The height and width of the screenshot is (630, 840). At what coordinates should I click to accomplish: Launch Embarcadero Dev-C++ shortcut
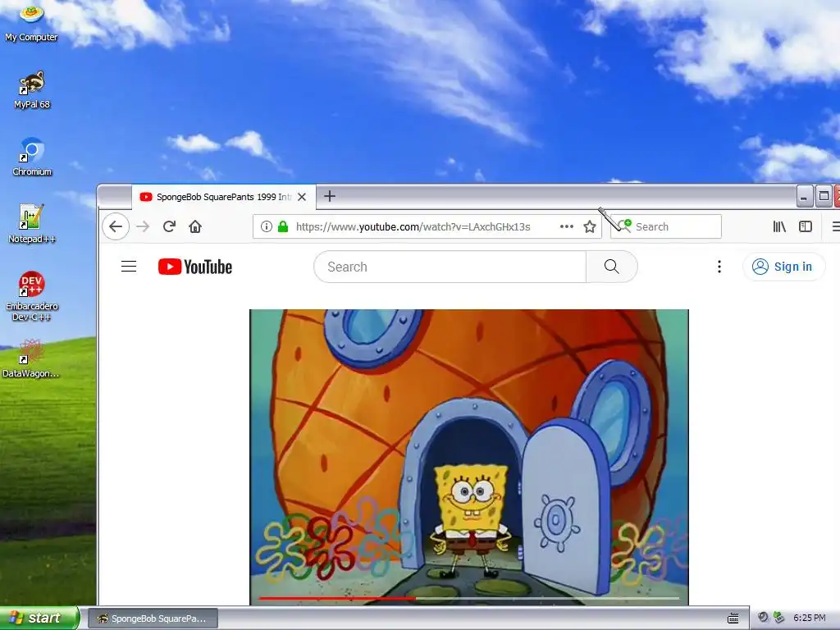click(32, 295)
